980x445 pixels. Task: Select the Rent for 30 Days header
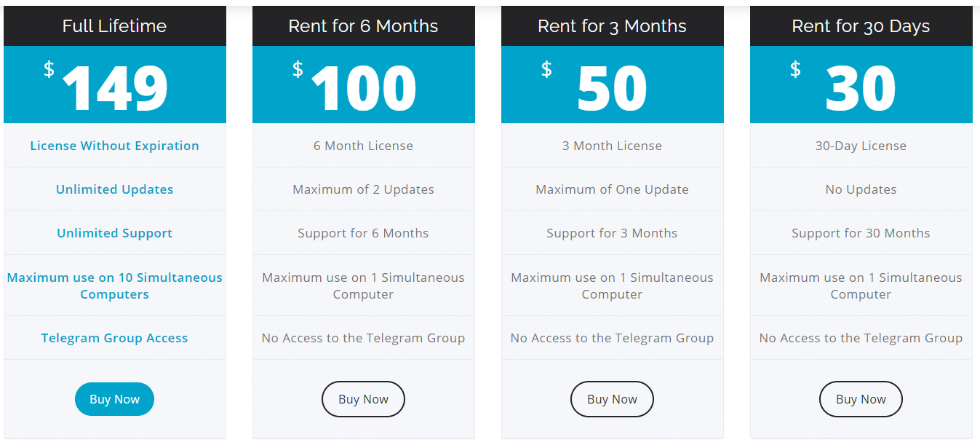[x=861, y=26]
